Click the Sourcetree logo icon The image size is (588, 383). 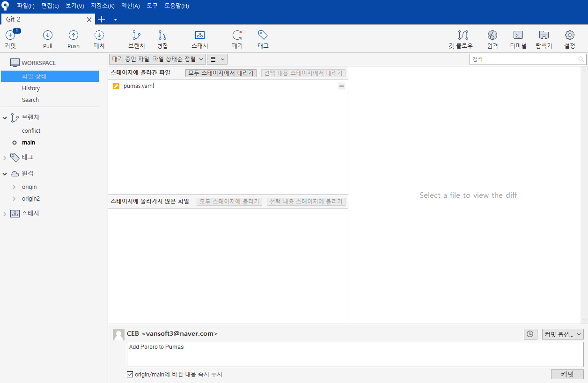6,6
